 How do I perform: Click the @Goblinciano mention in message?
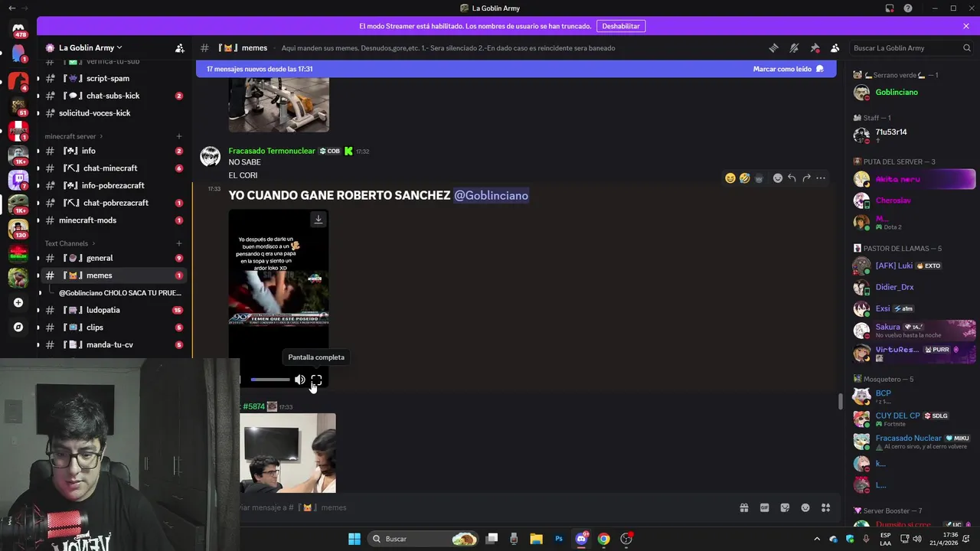click(491, 195)
